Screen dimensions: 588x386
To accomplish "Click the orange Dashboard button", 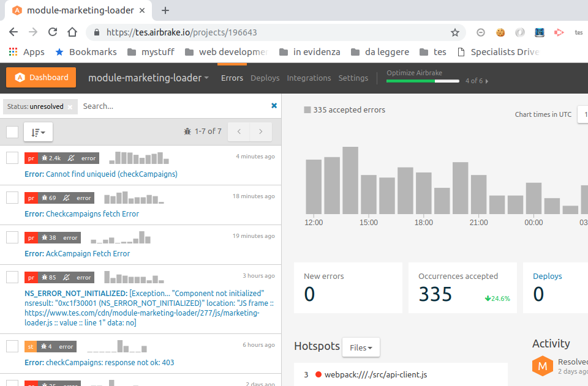I will 41,78.
